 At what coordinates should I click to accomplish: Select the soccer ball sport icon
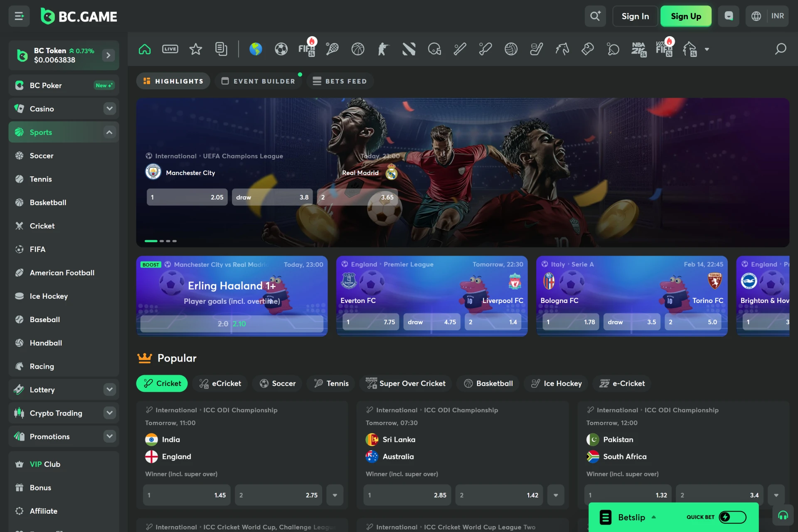coord(281,49)
